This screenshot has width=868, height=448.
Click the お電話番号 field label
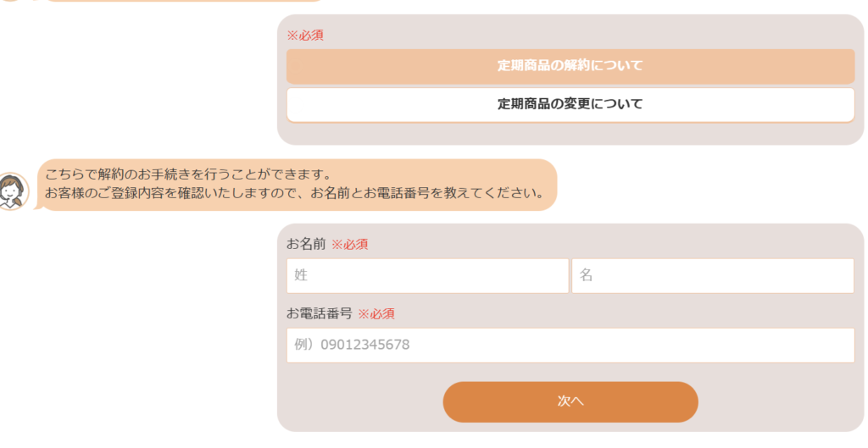coord(319,313)
